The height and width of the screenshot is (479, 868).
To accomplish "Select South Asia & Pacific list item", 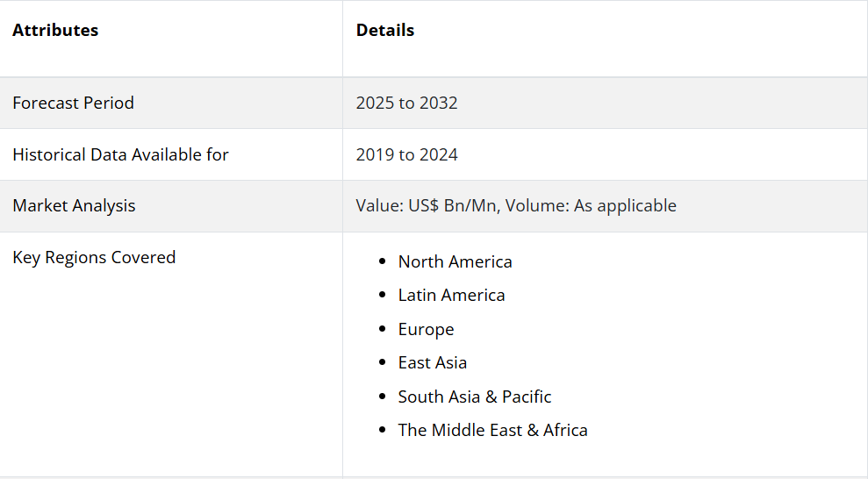I will [474, 397].
